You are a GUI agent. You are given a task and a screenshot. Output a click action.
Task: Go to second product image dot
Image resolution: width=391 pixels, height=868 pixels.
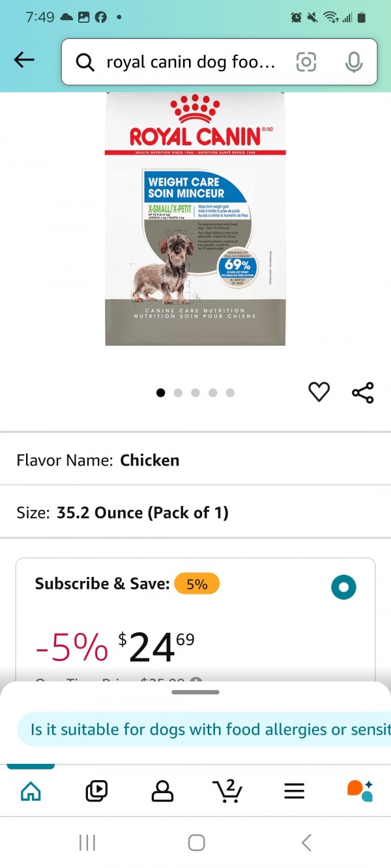click(178, 393)
